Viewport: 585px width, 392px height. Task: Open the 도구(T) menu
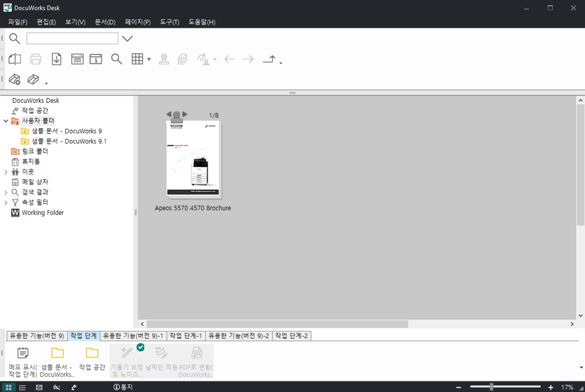tap(169, 22)
